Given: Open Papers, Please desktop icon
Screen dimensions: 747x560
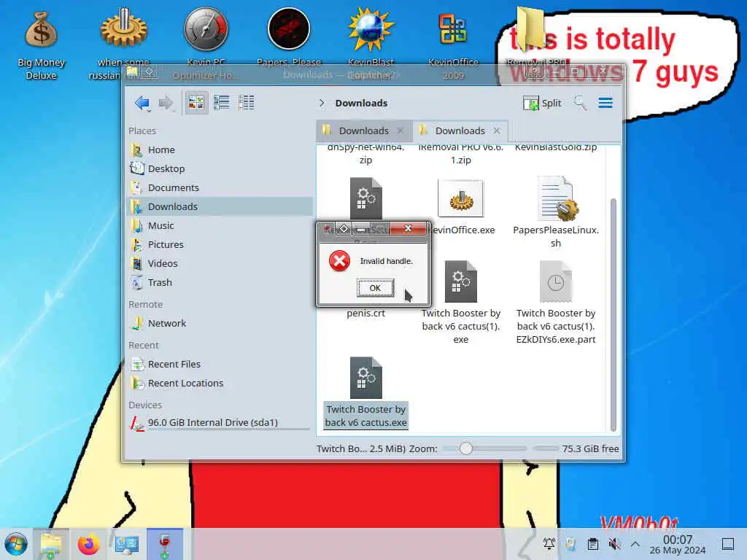Looking at the screenshot, I should (289, 38).
